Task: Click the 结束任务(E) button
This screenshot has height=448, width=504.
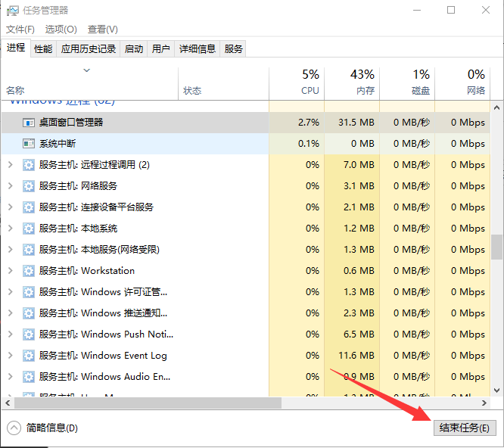Action: point(465,428)
